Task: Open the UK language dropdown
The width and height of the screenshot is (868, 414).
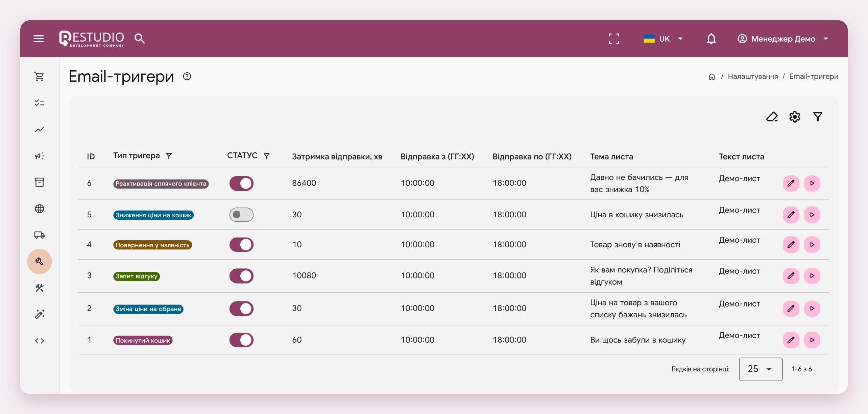Action: click(x=663, y=39)
